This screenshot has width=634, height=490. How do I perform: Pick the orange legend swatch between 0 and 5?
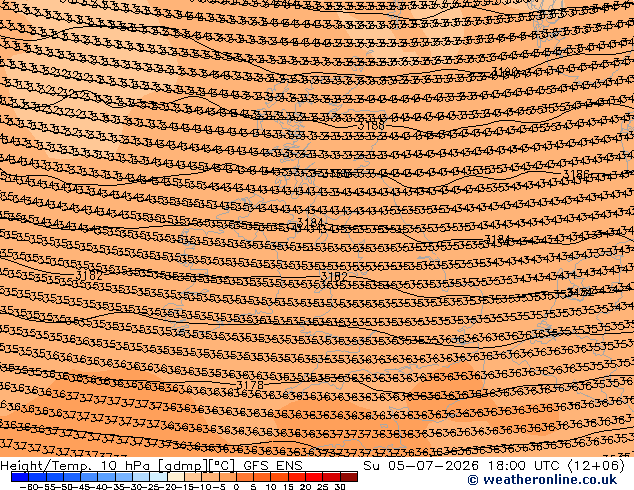click(245, 477)
